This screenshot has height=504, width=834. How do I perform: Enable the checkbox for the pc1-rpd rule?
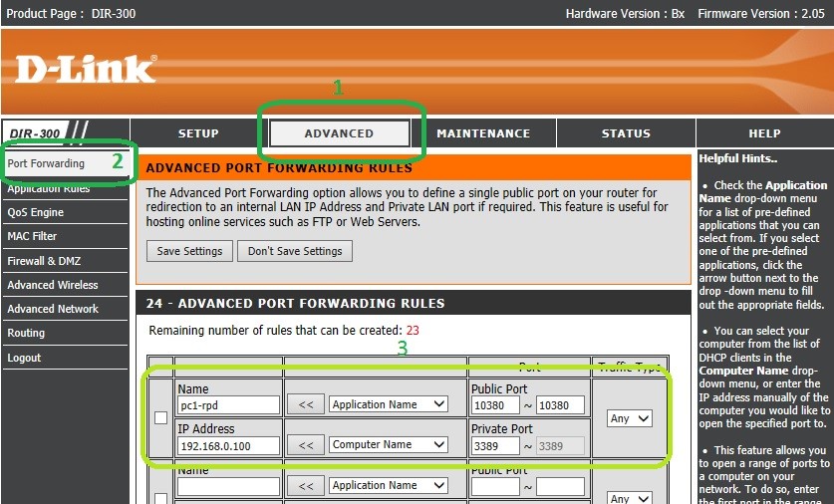tap(160, 418)
